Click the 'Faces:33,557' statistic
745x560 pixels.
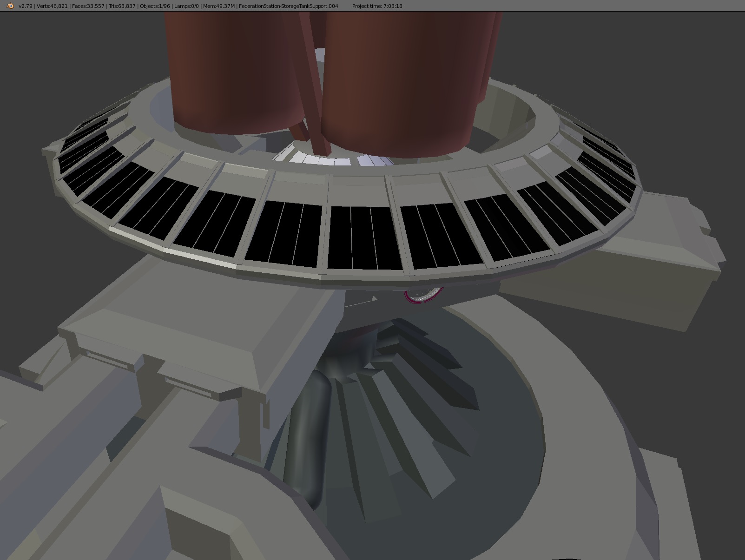pyautogui.click(x=88, y=6)
